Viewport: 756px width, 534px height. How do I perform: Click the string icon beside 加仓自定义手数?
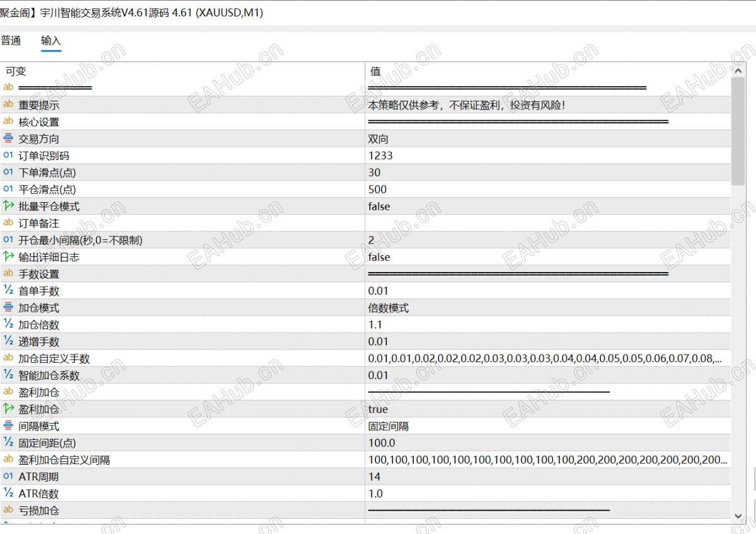8,358
